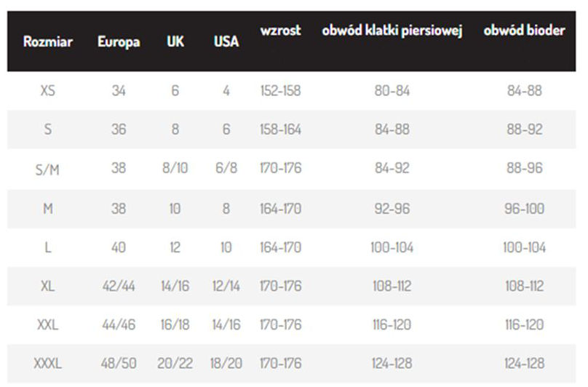Click the 116-120 hip measurement
The width and height of the screenshot is (588, 387).
[x=524, y=324]
